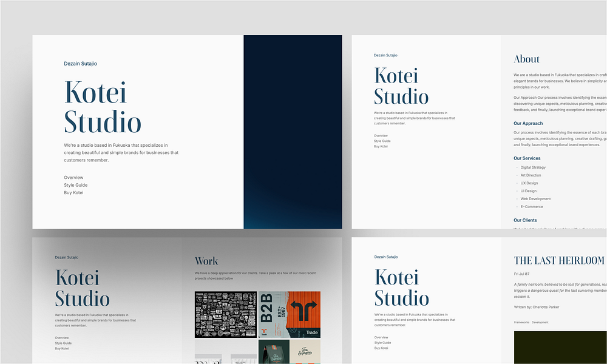Click the Frameworks tag
The width and height of the screenshot is (607, 364).
click(521, 322)
